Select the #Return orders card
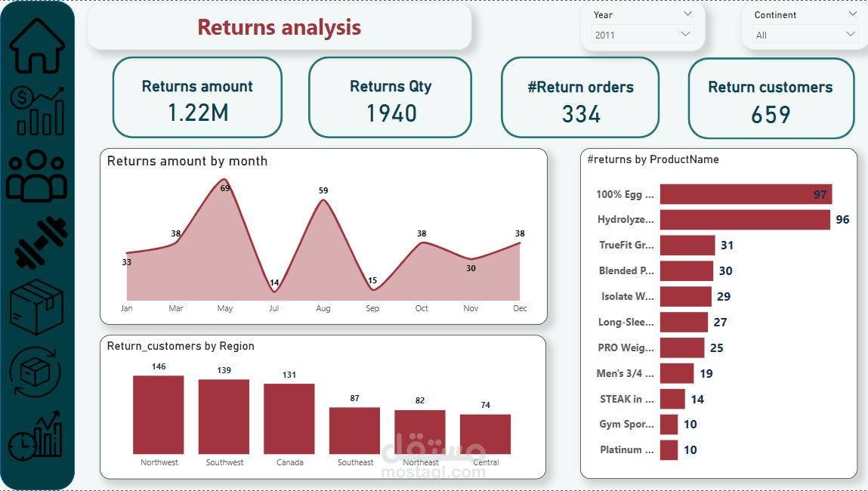This screenshot has height=491, width=868. point(580,97)
